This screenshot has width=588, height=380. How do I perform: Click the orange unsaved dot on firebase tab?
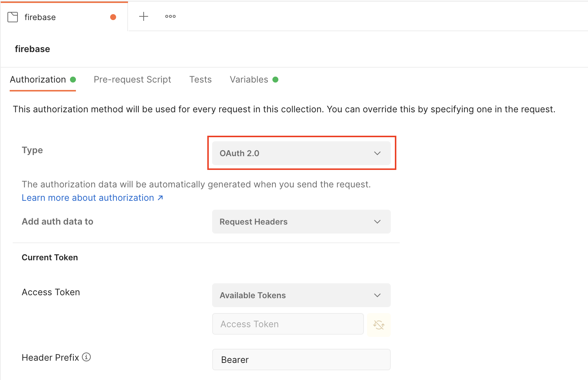(x=113, y=17)
